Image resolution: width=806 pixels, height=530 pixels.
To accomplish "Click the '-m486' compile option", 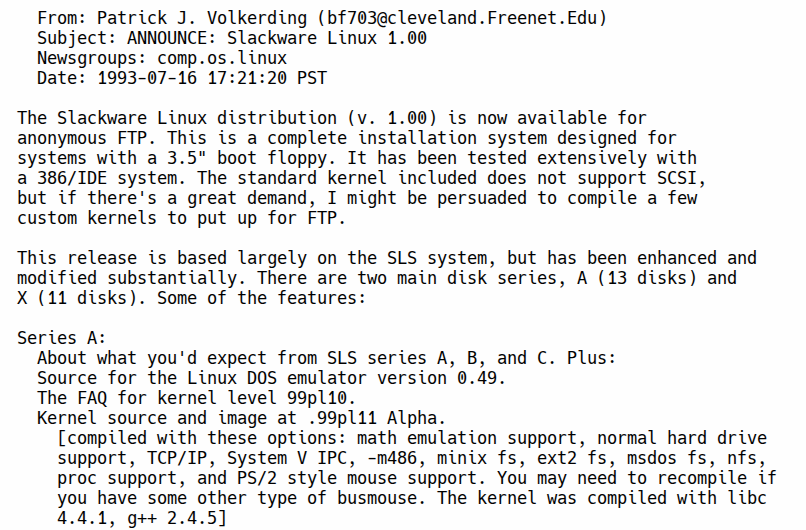I will point(392,459).
